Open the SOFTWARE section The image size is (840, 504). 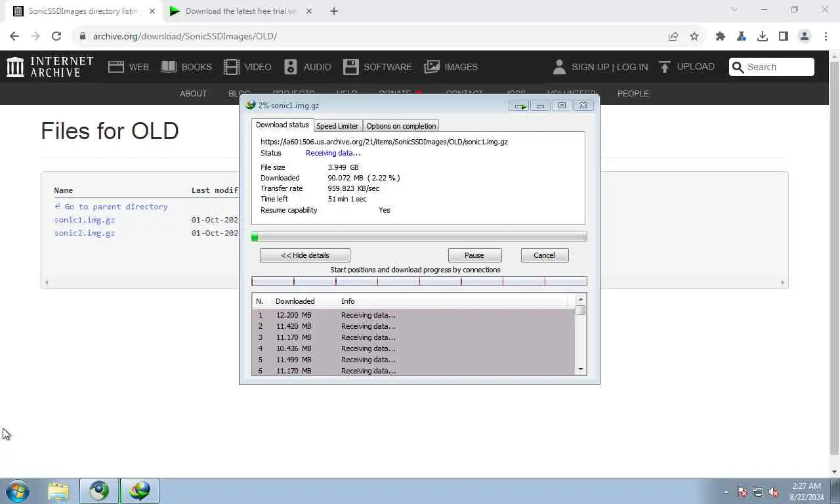click(x=377, y=67)
